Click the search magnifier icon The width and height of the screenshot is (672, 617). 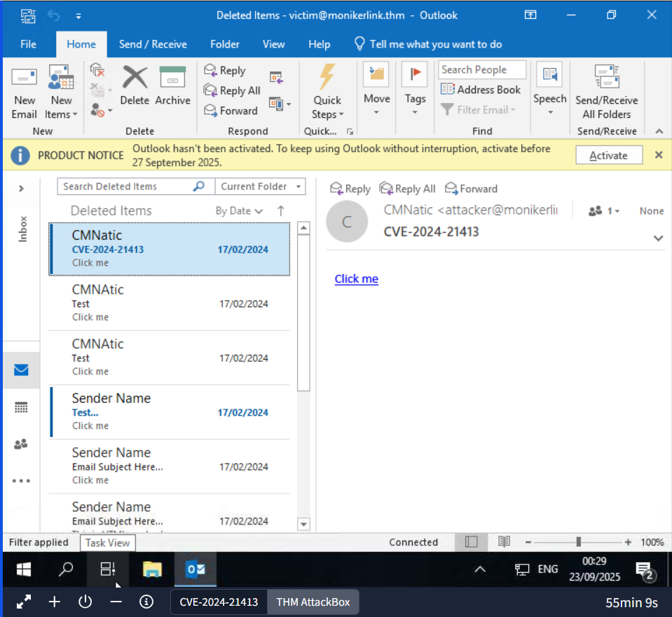(x=199, y=186)
